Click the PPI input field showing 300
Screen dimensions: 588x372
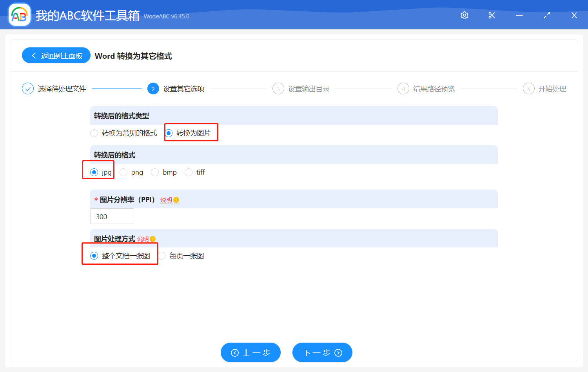pos(112,216)
